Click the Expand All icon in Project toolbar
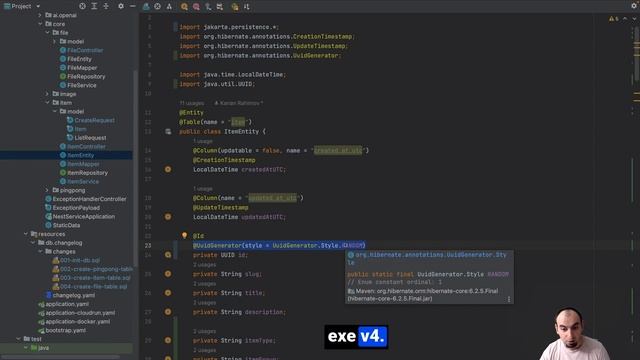 coord(94,6)
